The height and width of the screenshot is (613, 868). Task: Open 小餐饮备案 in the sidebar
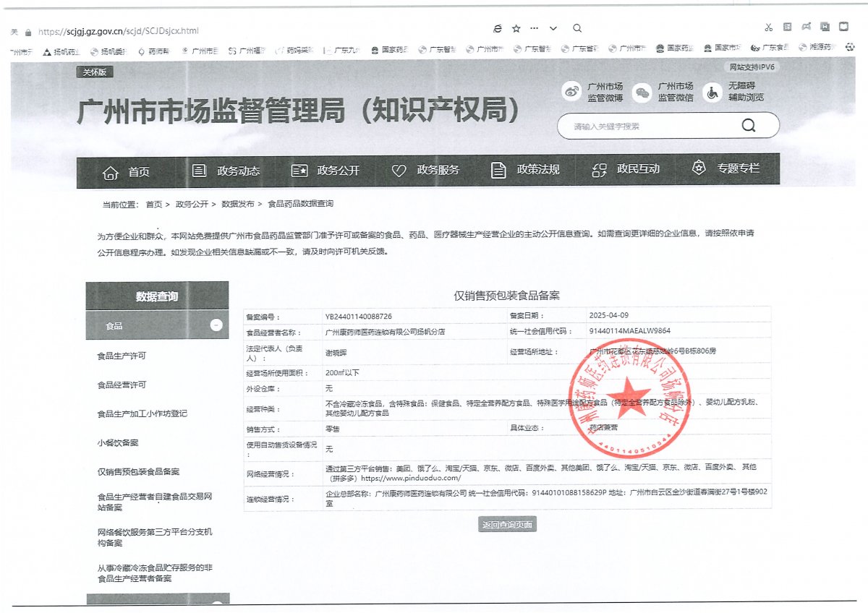point(117,442)
